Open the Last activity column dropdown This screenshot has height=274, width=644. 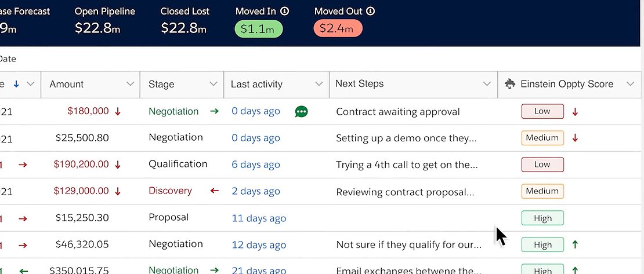point(319,85)
